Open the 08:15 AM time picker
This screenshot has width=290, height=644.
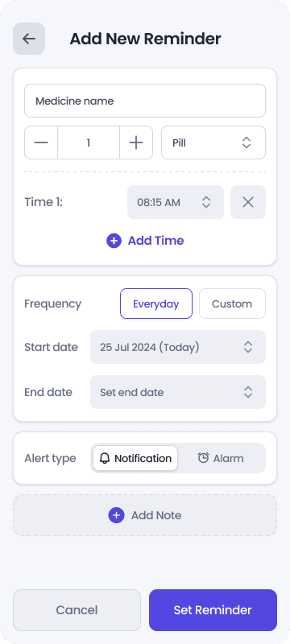click(x=176, y=202)
